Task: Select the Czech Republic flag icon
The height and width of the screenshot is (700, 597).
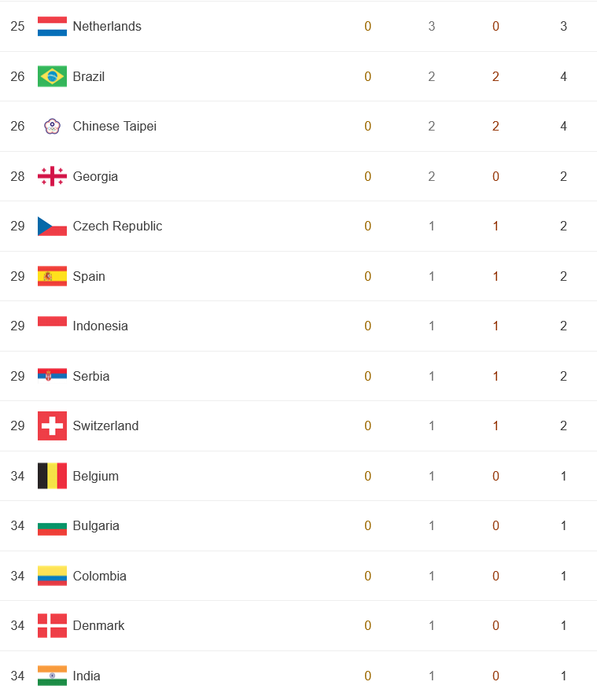Action: (52, 227)
